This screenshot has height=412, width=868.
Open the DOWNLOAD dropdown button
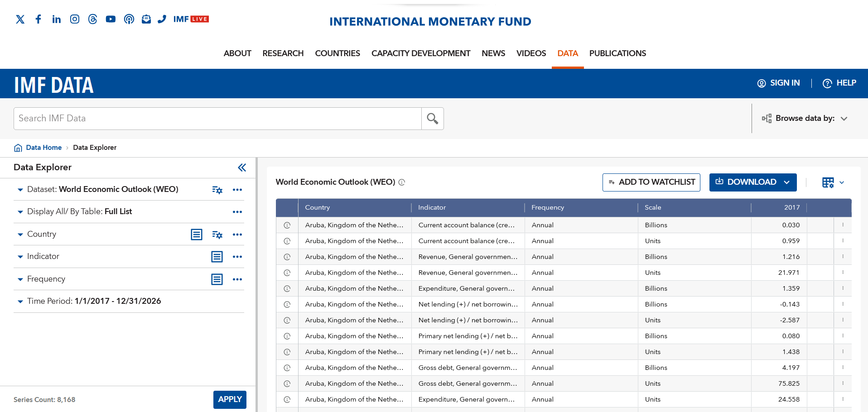point(752,182)
